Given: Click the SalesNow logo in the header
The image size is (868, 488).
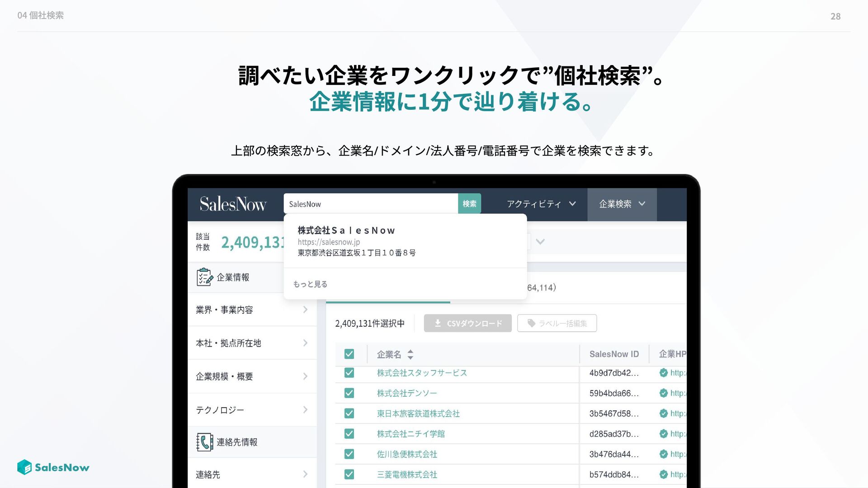Looking at the screenshot, I should click(x=233, y=204).
